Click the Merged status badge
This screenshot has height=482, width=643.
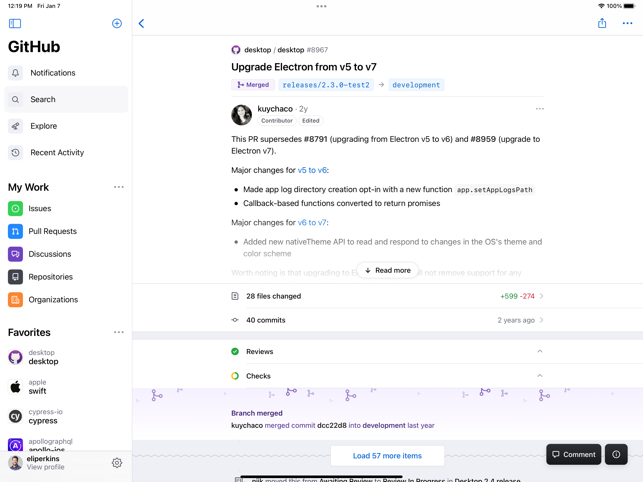(253, 85)
